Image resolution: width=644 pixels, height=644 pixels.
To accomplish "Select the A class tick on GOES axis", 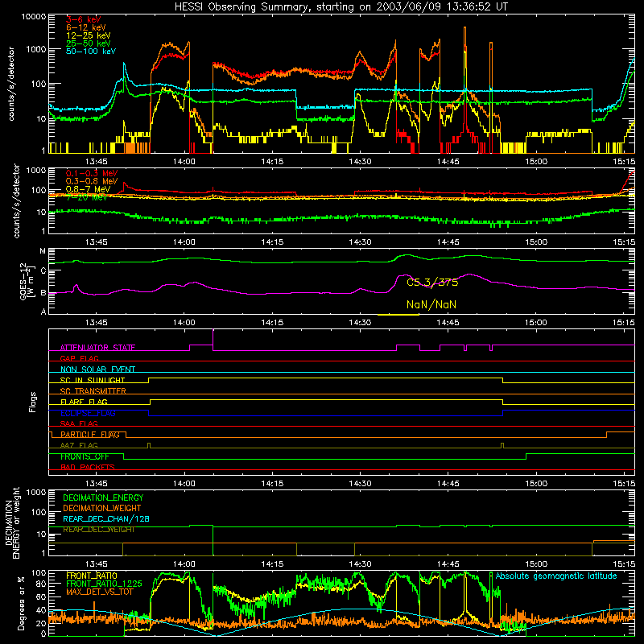I will click(43, 312).
